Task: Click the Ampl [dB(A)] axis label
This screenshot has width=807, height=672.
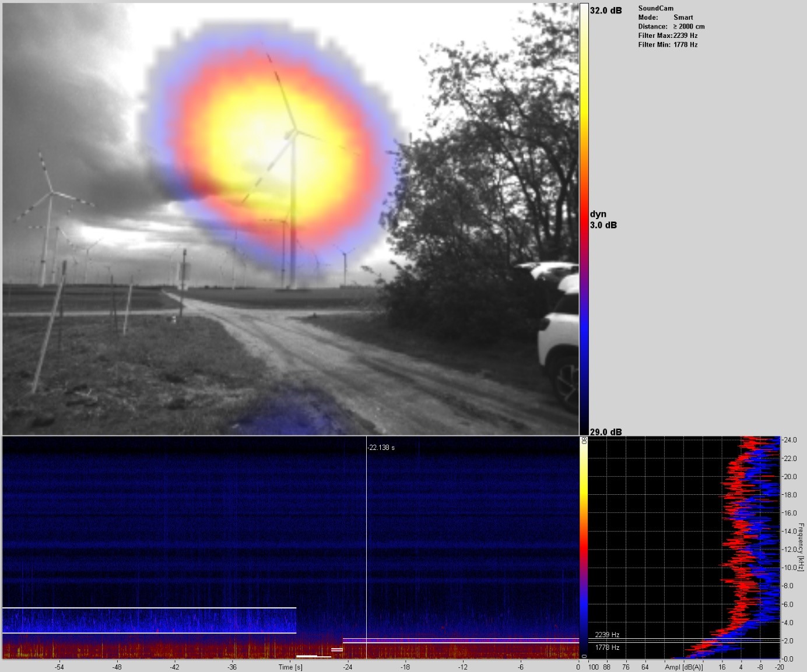Action: click(x=683, y=667)
